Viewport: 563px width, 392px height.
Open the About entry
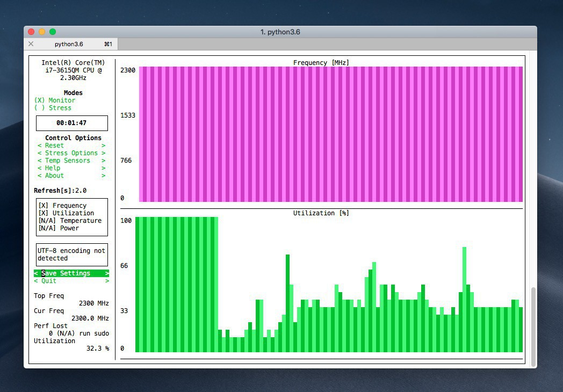[x=71, y=176]
